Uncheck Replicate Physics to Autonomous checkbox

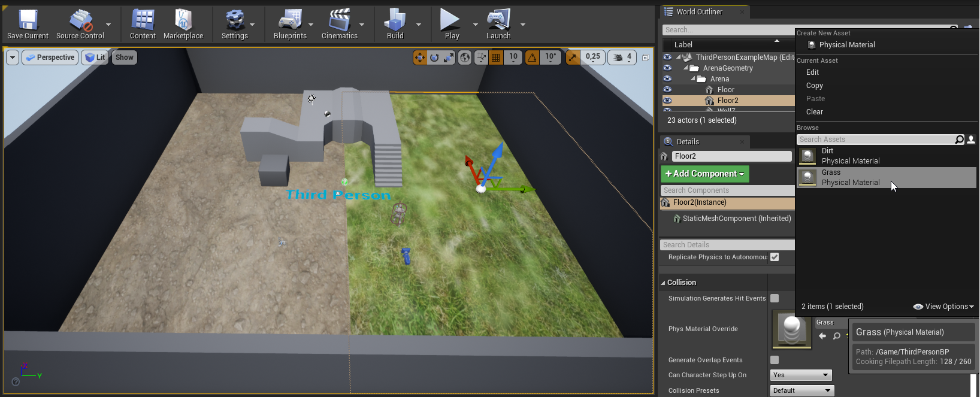click(775, 257)
